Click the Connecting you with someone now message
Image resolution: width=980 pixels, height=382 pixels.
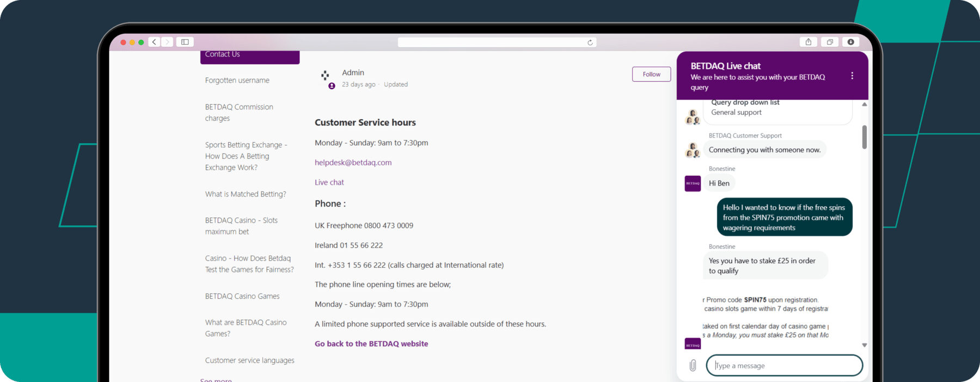click(x=764, y=150)
